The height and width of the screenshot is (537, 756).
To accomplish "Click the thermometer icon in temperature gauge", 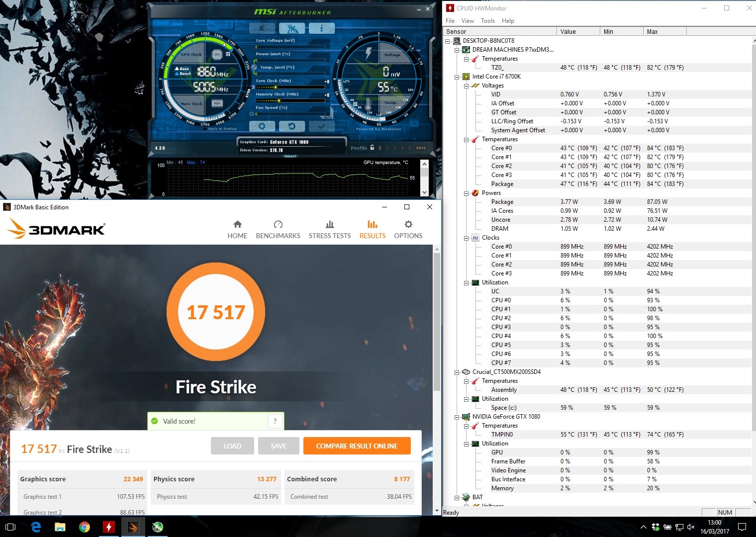I will pyautogui.click(x=369, y=104).
